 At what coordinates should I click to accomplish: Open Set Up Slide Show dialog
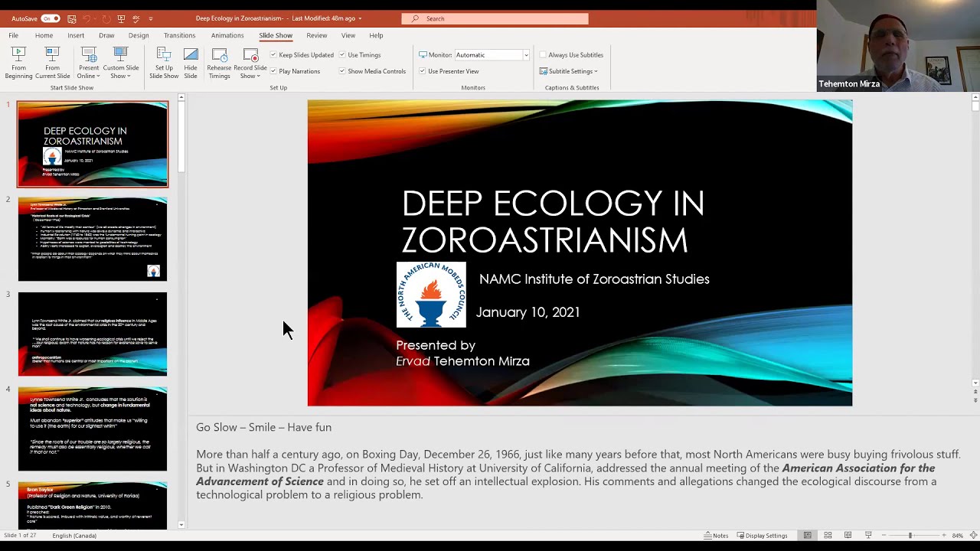tap(164, 62)
